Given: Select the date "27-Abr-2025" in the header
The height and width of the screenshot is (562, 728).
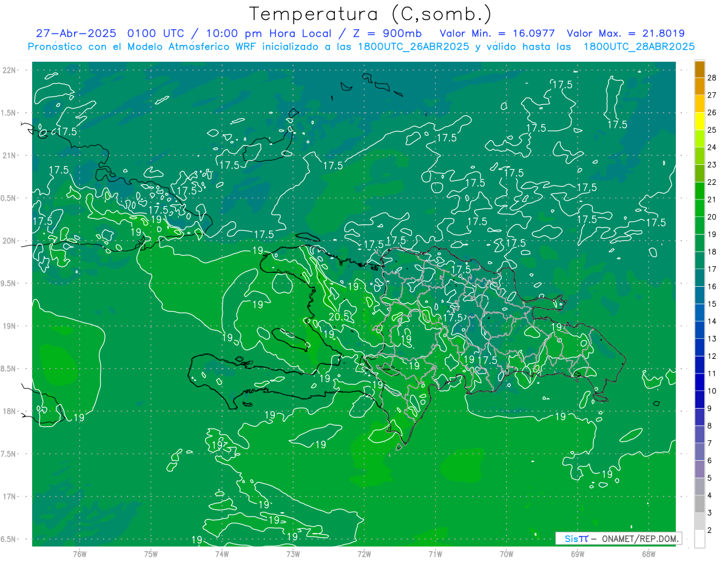Looking at the screenshot, I should (x=77, y=33).
